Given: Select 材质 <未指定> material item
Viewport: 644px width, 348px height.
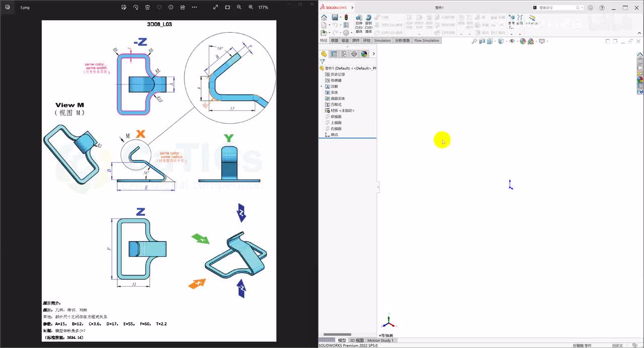Looking at the screenshot, I should coord(340,111).
